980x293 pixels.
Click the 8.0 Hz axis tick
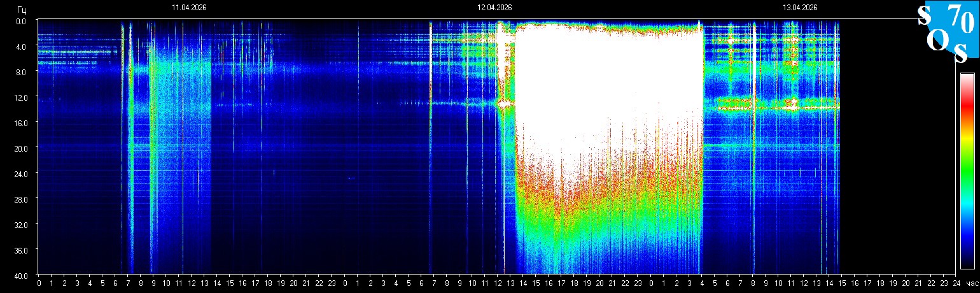21,72
